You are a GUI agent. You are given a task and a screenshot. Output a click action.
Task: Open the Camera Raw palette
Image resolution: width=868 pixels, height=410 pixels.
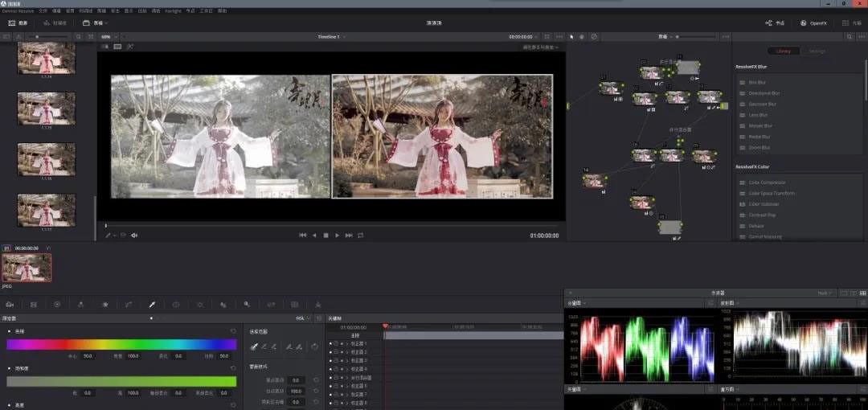tap(10, 305)
